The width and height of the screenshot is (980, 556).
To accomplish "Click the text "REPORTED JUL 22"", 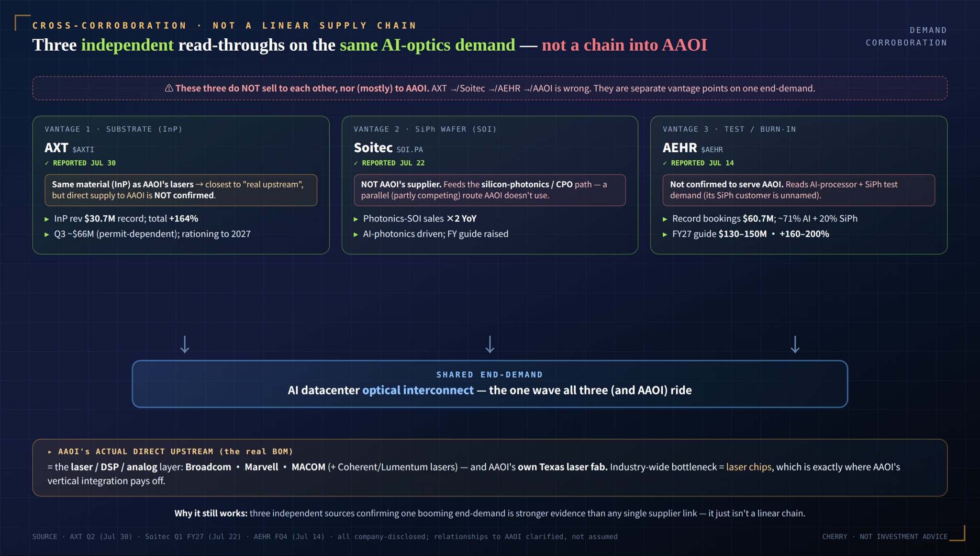I will pyautogui.click(x=393, y=163).
